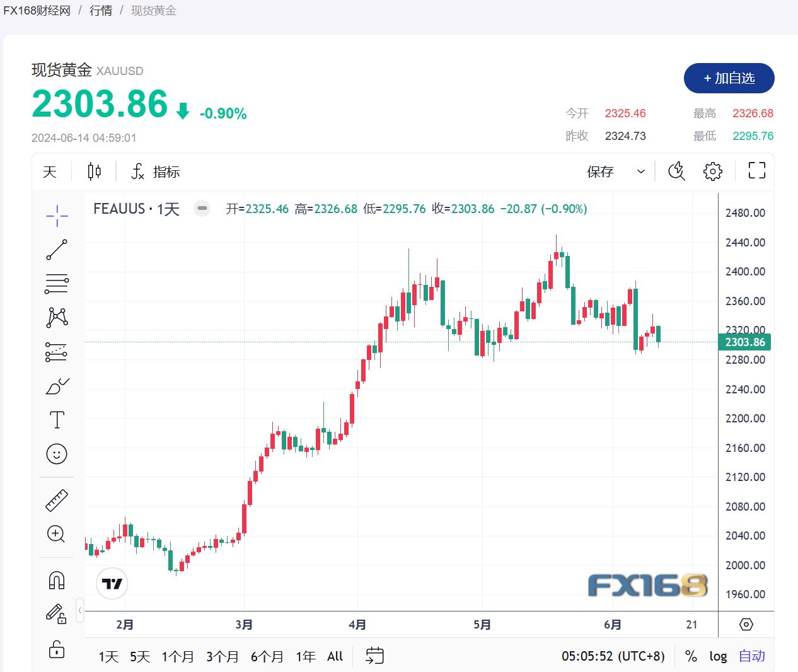Image resolution: width=798 pixels, height=672 pixels.
Task: Select the brush drawing tool
Action: [57, 386]
